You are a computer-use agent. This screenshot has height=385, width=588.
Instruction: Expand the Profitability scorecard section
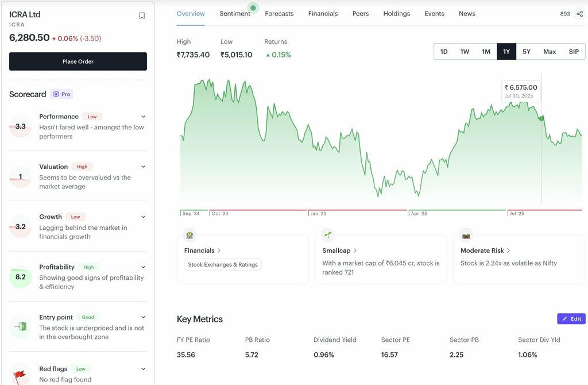tap(143, 267)
